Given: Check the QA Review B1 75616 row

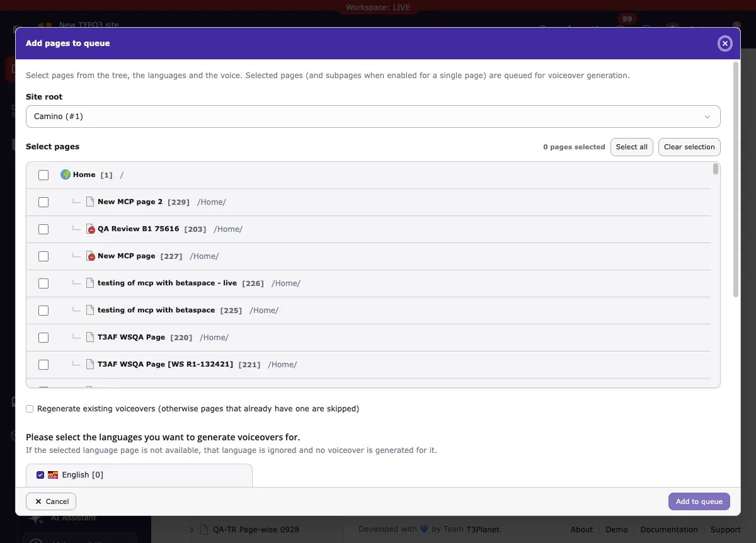Looking at the screenshot, I should pos(43,229).
